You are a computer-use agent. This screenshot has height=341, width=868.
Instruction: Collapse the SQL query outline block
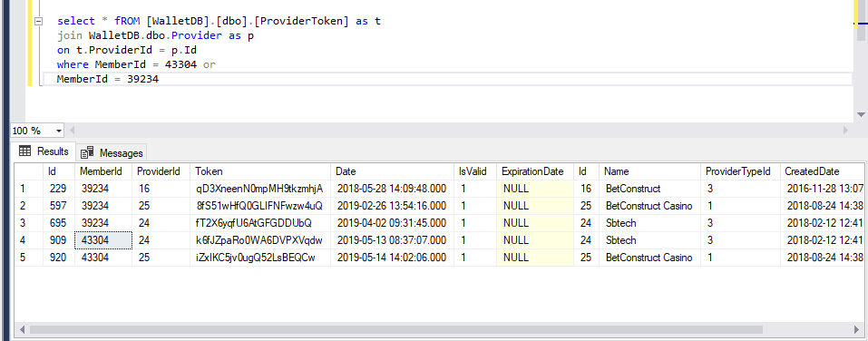pos(38,22)
